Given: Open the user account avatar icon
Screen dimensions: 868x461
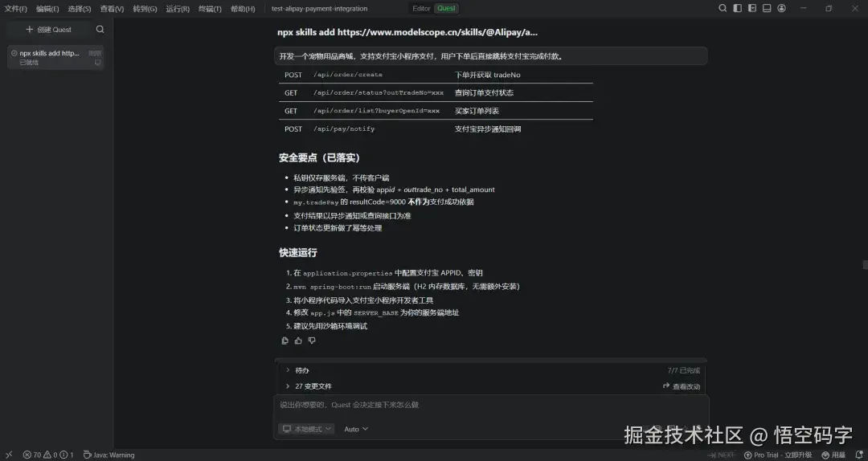Looking at the screenshot, I should tap(782, 8).
